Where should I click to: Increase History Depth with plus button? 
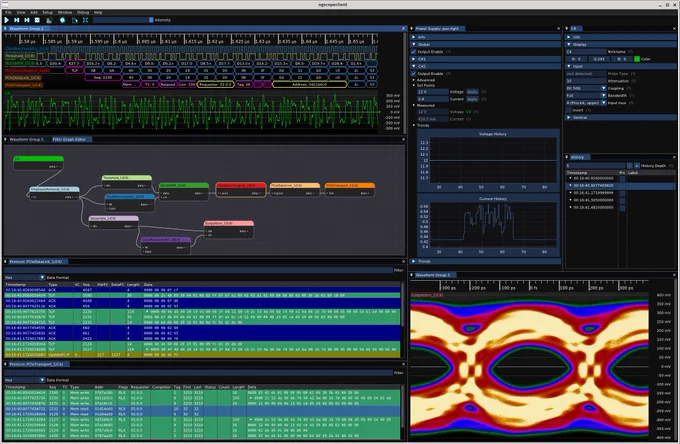click(x=637, y=166)
